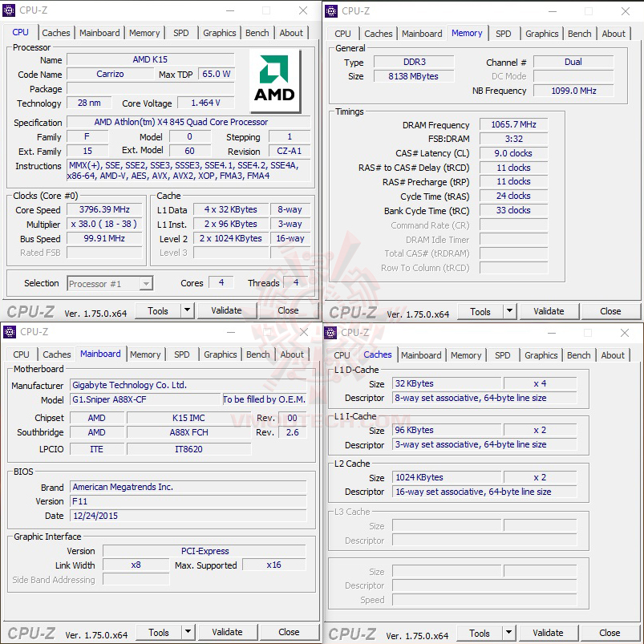This screenshot has height=644, width=644.
Task: Click Close button in the Mainboard tab window
Action: click(290, 632)
